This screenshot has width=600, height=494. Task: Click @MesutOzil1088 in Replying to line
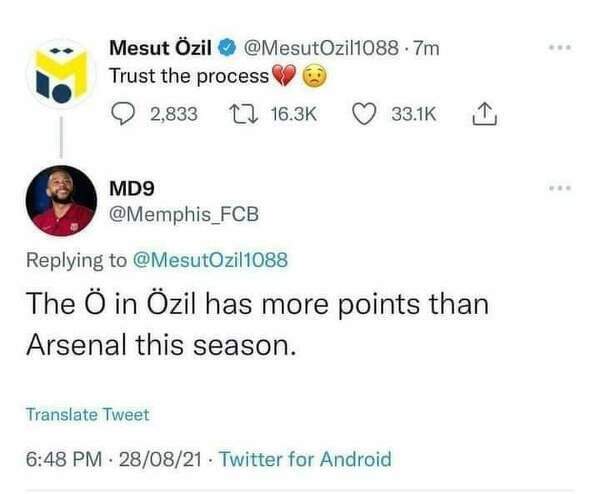tap(210, 260)
